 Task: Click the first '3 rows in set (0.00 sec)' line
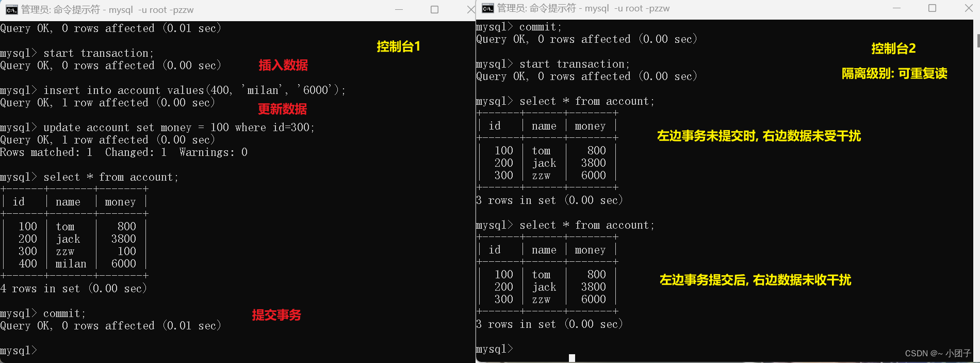pos(549,200)
